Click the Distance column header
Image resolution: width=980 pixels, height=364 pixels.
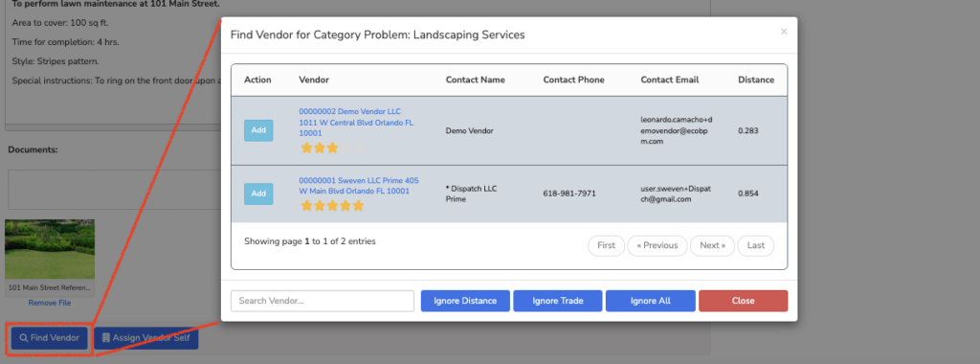(756, 80)
